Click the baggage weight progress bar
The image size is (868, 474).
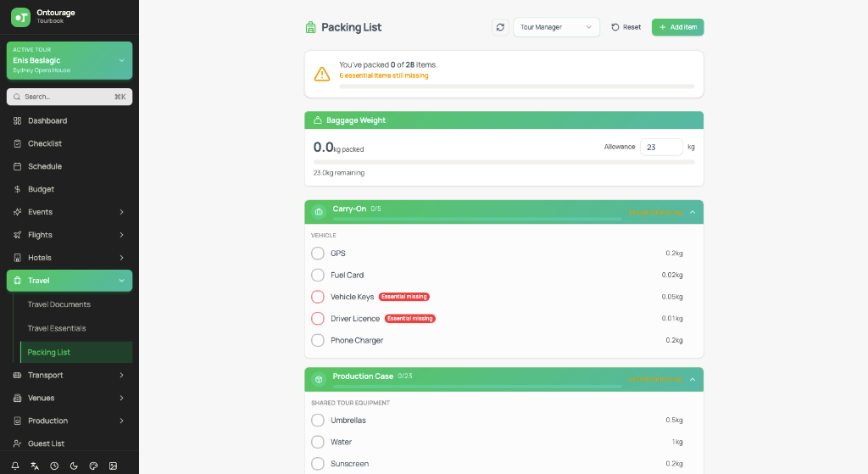[504, 162]
